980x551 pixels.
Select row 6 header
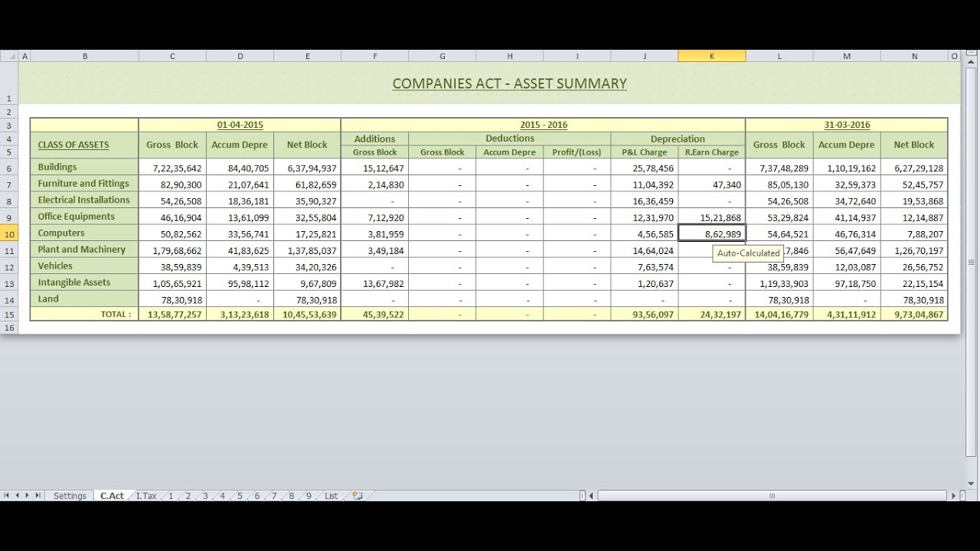(8, 168)
